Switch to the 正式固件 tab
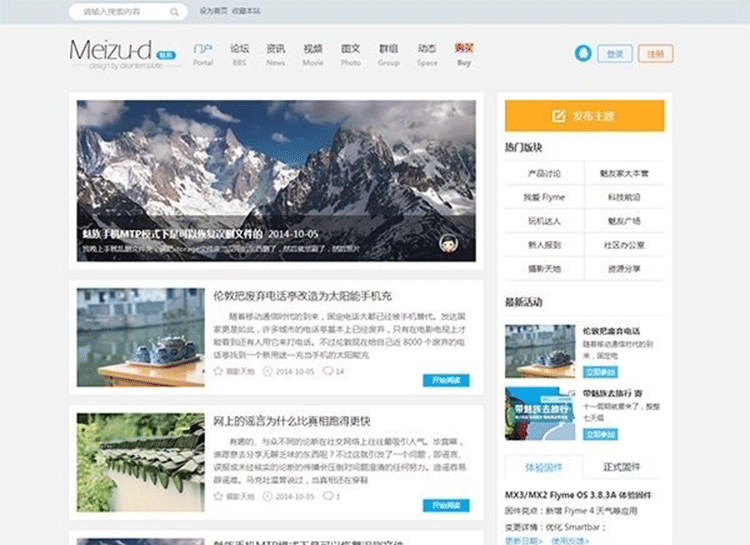Image resolution: width=750 pixels, height=545 pixels. click(x=622, y=467)
